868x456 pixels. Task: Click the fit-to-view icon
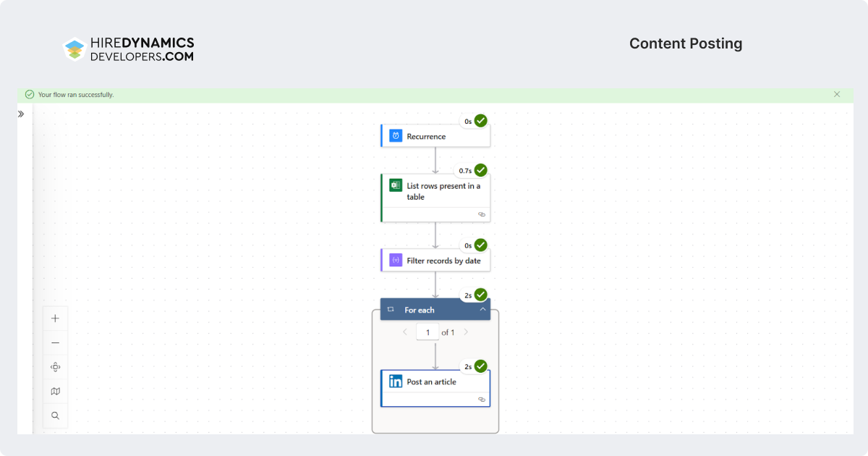(56, 367)
